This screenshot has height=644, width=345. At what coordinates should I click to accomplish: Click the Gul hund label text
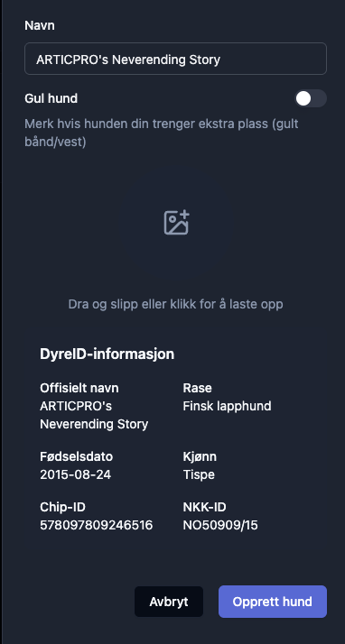51,98
